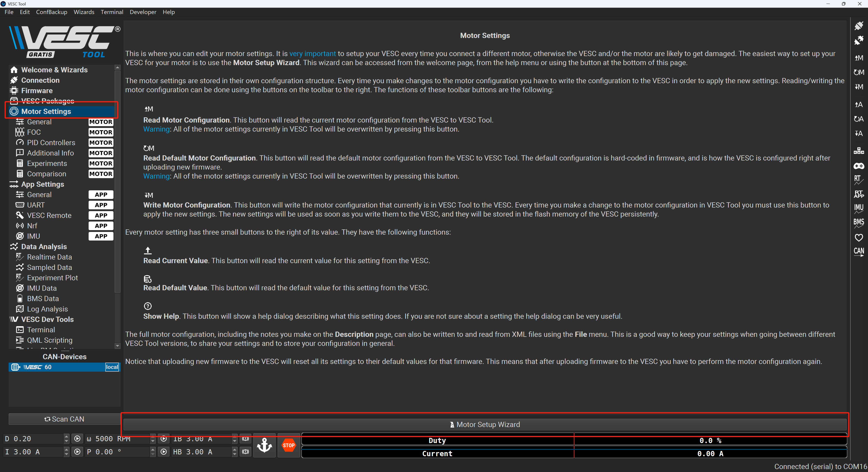Open the Edit menu
The image size is (868, 472).
click(25, 12)
